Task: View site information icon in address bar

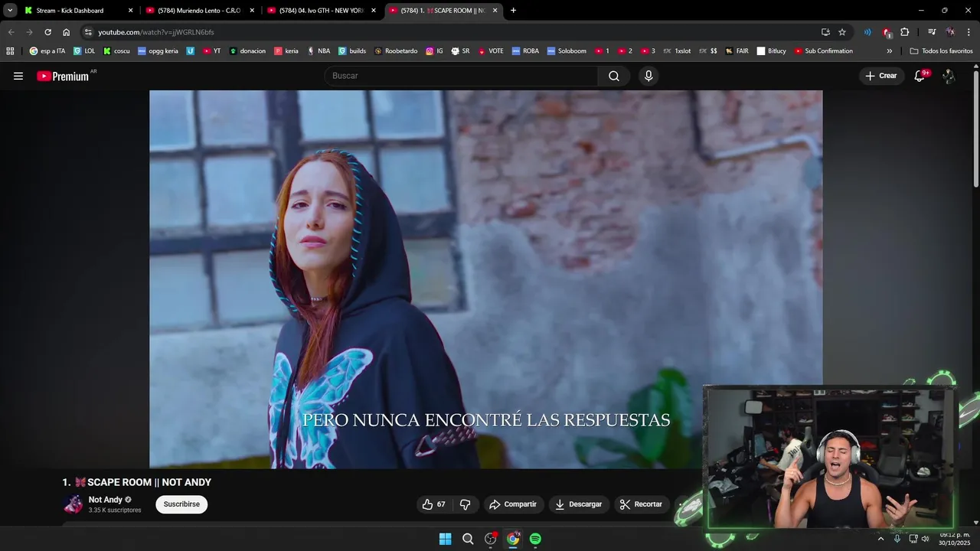Action: (88, 32)
